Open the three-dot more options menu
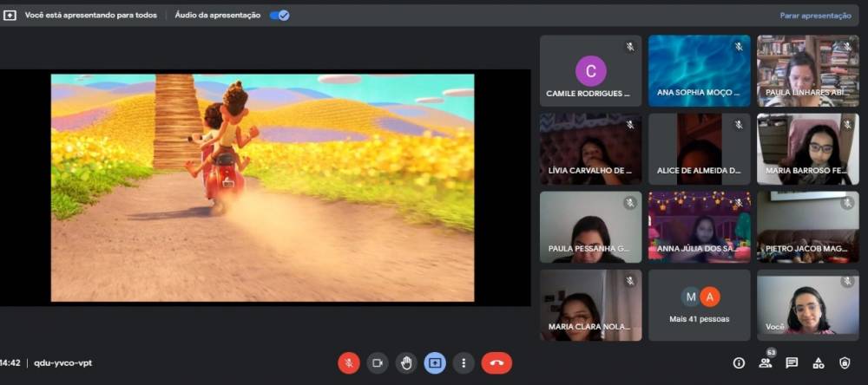The width and height of the screenshot is (868, 385). (464, 362)
